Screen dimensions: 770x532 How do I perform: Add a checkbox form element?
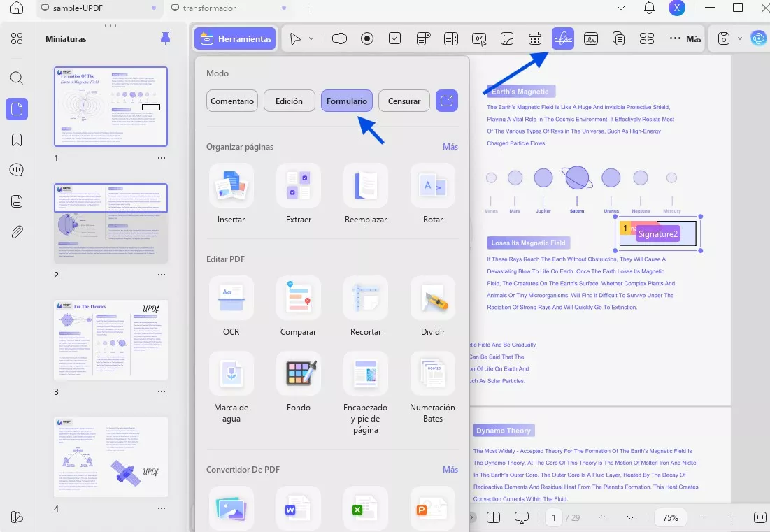pos(395,38)
